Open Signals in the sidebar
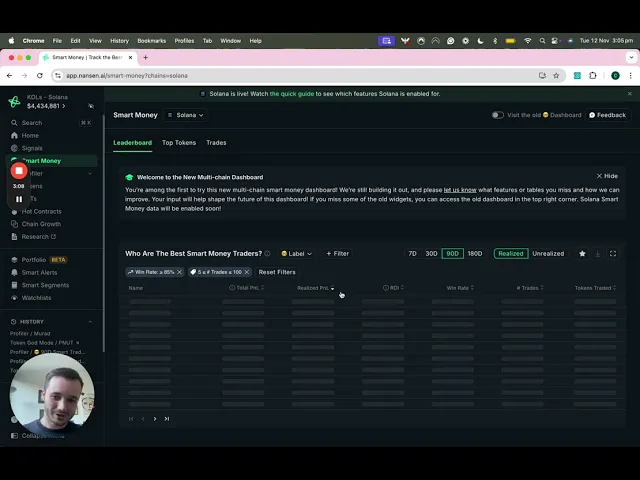This screenshot has width=640, height=480. (31, 148)
